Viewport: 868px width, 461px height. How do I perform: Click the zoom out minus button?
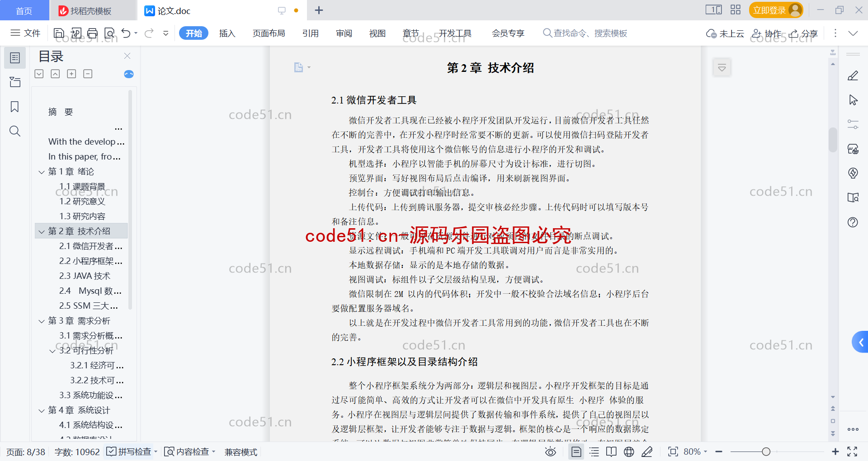719,452
